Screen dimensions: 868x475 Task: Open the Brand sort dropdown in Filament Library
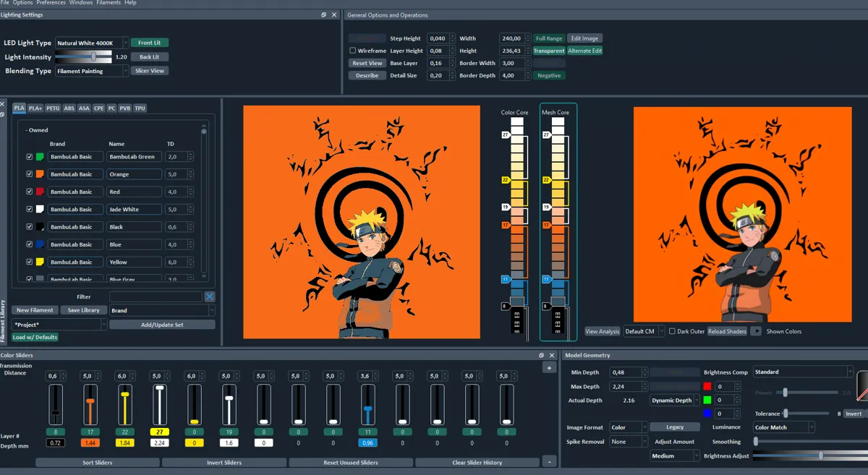pos(162,310)
